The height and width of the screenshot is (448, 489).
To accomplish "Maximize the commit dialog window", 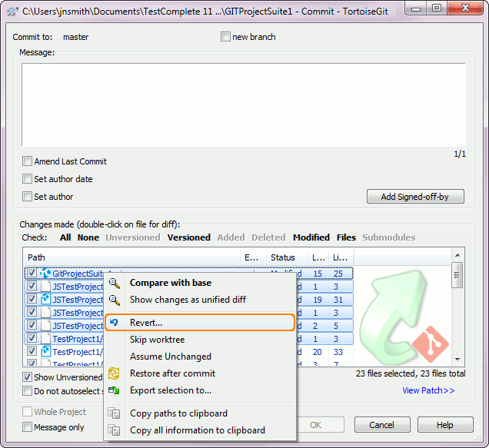I will [x=437, y=8].
